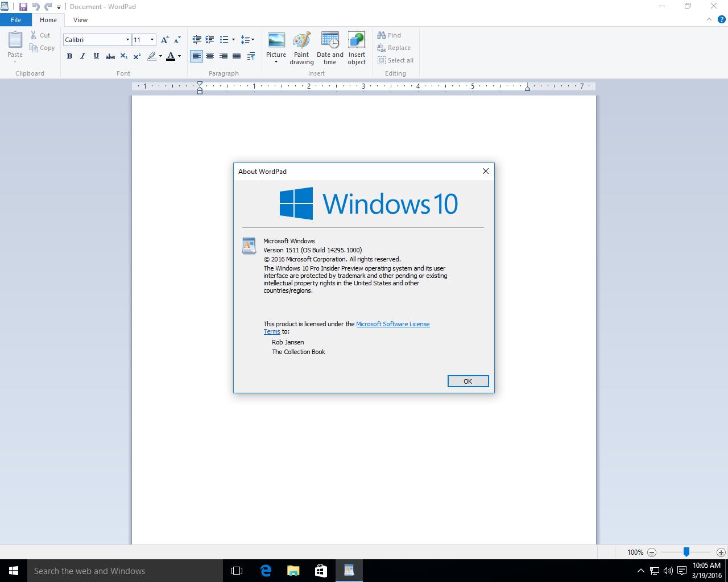Open the font color dropdown arrow
This screenshot has width=728, height=582.
(x=179, y=56)
